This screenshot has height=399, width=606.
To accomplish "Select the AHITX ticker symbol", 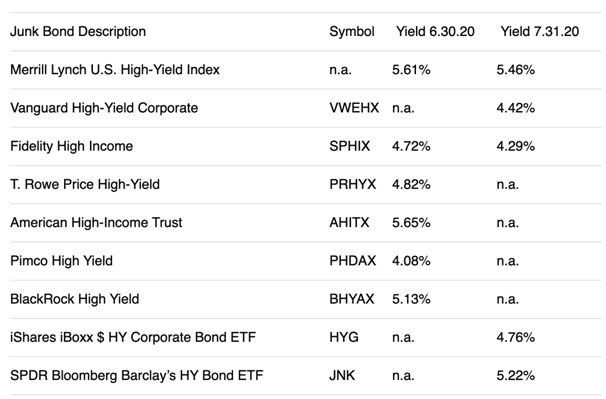I will (x=349, y=222).
